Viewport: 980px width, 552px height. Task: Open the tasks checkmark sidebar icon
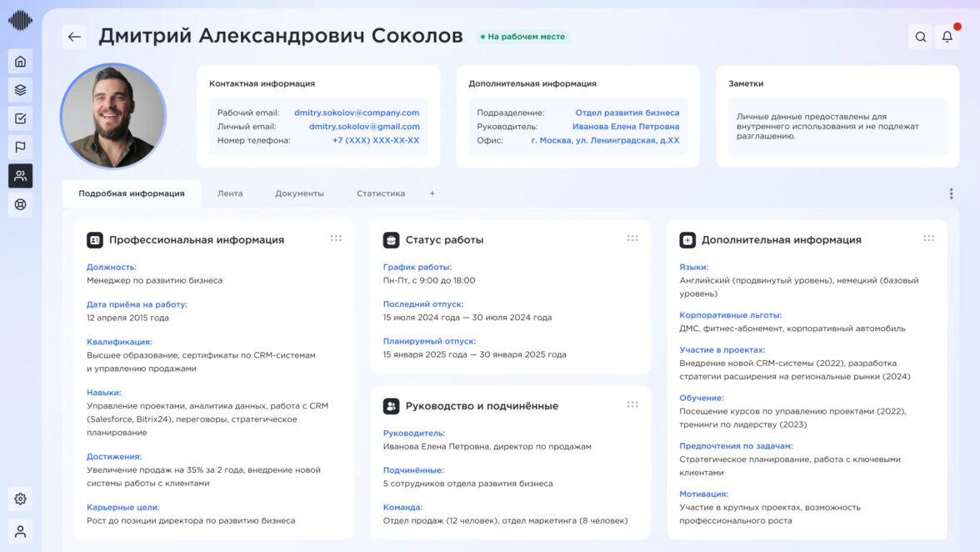21,118
